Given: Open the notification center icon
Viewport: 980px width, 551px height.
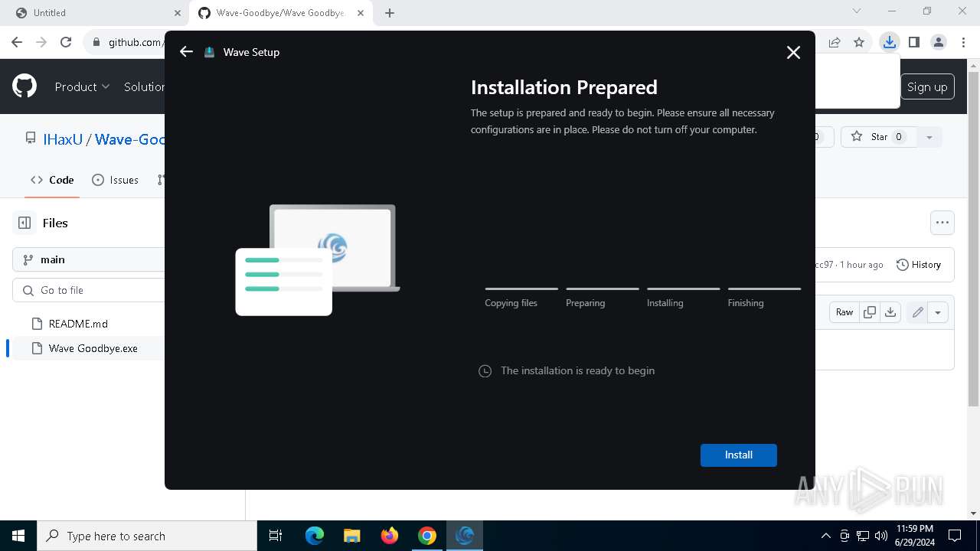Looking at the screenshot, I should coord(955,536).
